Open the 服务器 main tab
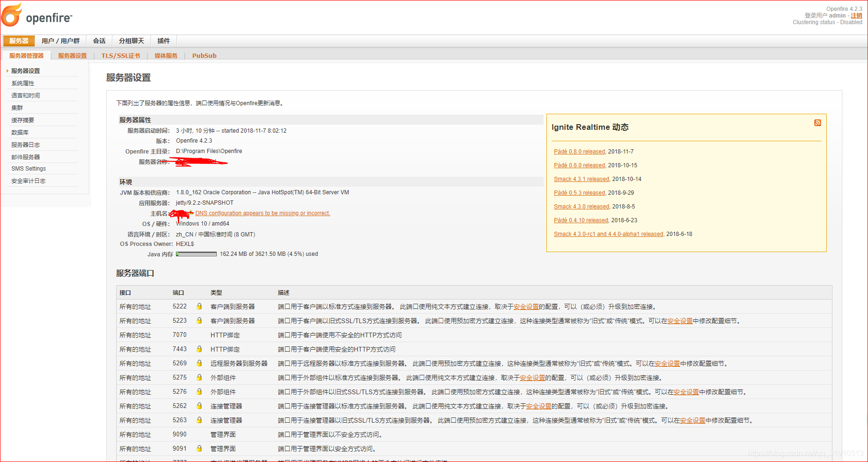The width and height of the screenshot is (868, 462). click(x=19, y=41)
